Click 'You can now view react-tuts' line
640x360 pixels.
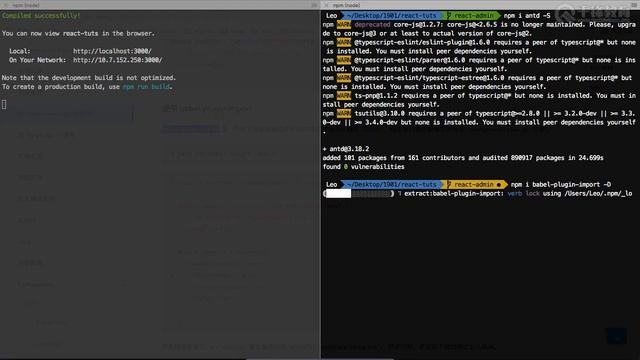click(x=78, y=33)
